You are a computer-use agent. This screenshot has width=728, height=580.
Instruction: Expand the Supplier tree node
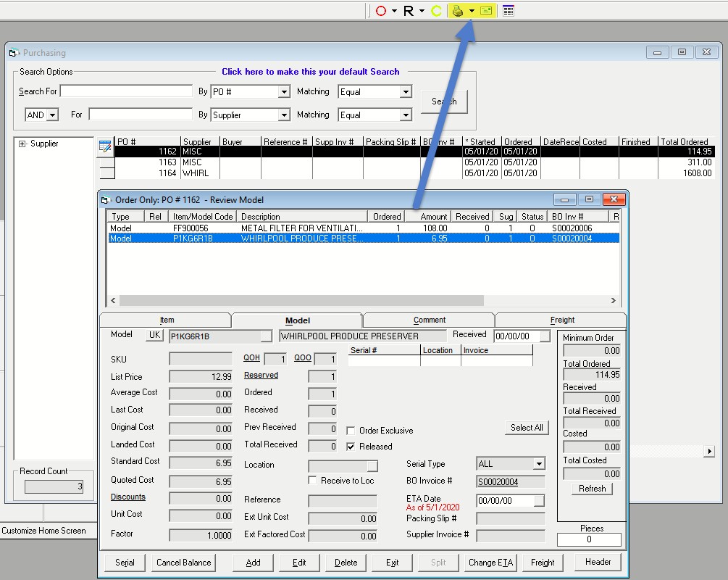22,144
